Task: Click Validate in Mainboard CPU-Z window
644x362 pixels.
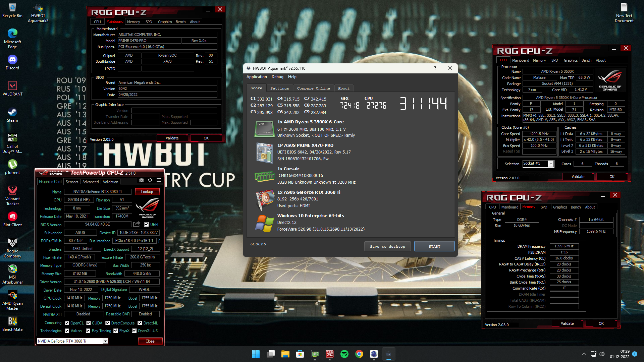Action: pyautogui.click(x=172, y=138)
